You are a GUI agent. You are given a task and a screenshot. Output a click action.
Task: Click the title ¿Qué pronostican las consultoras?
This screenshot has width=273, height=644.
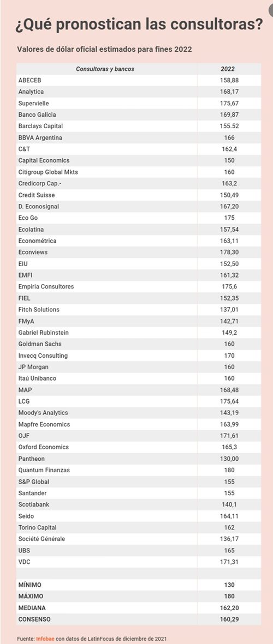(139, 26)
